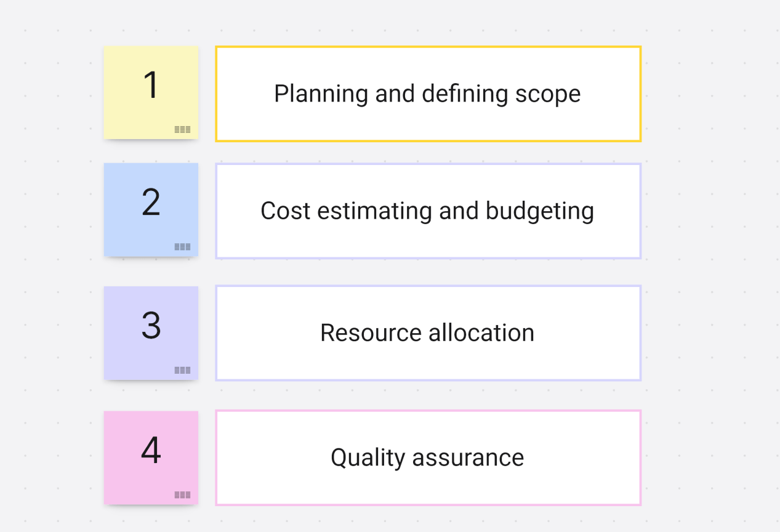
Task: Select the yellow sticky note
Action: (x=129, y=111)
